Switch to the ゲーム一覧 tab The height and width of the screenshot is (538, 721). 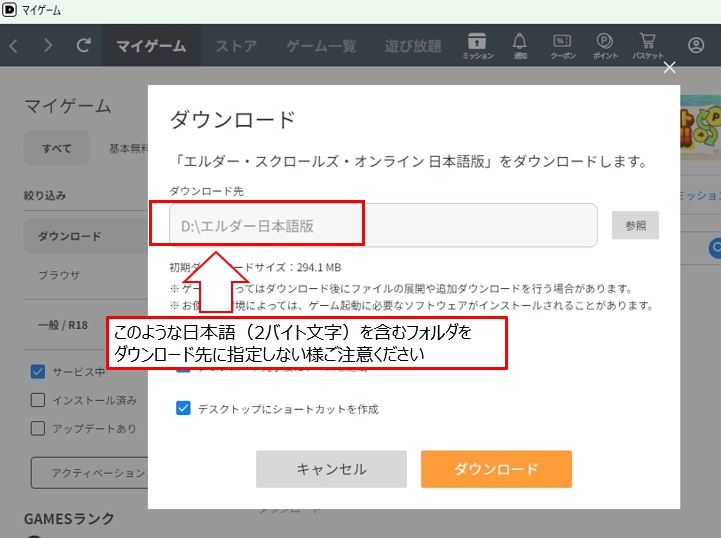[321, 46]
